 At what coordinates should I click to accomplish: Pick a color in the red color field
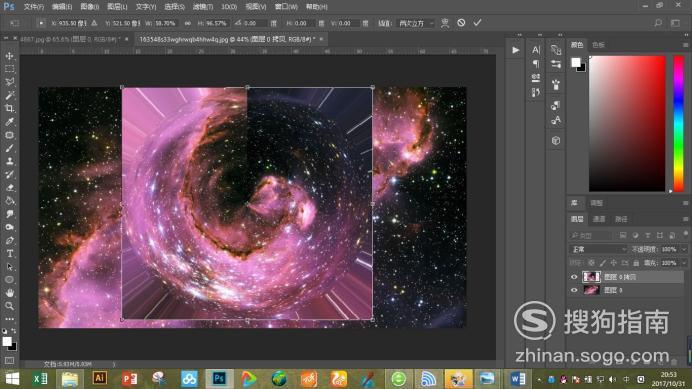[x=627, y=123]
